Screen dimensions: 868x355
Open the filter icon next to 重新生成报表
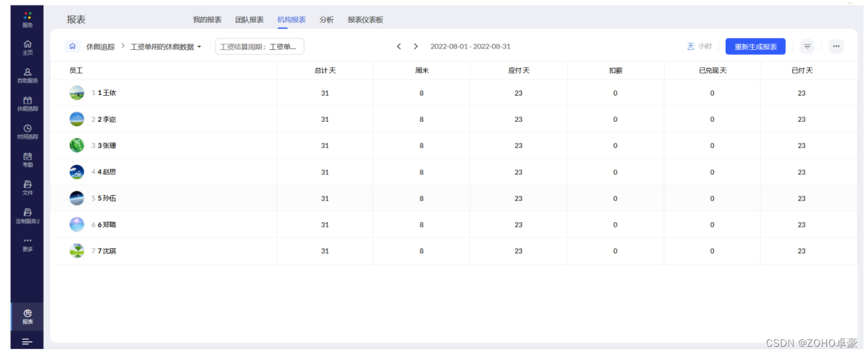[x=808, y=47]
